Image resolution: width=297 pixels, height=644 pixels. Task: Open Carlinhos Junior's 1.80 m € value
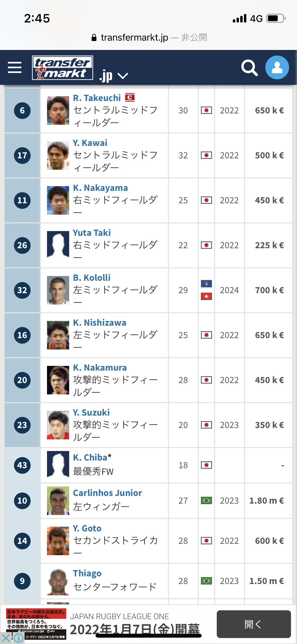[x=267, y=501]
